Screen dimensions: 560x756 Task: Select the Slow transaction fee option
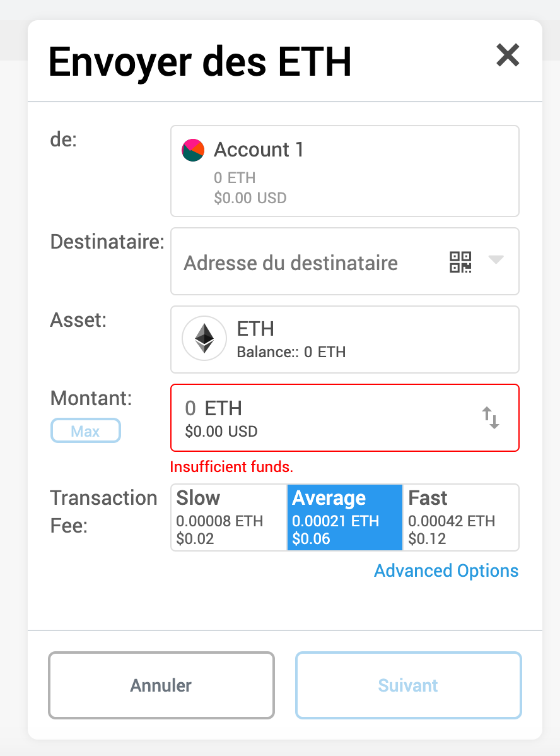(x=229, y=517)
